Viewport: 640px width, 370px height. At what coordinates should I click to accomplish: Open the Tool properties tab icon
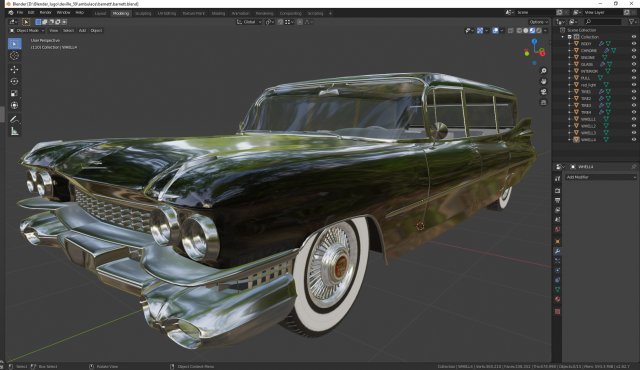click(558, 179)
